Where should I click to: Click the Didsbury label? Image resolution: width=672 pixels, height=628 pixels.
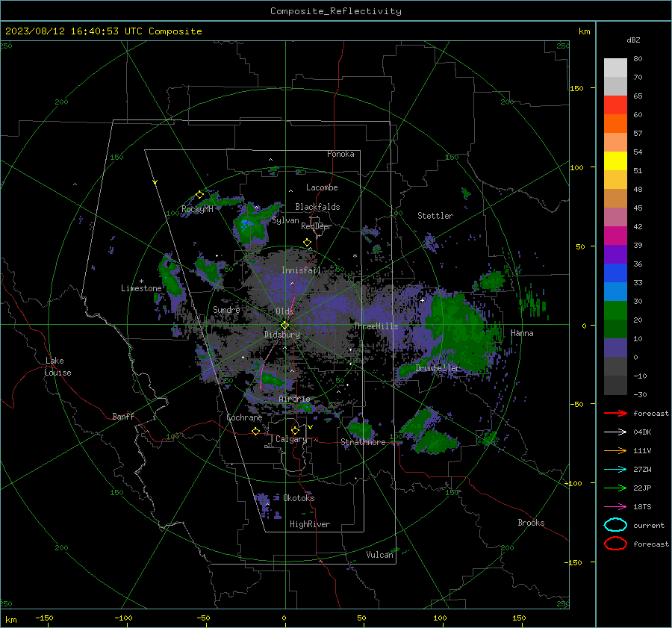281,335
